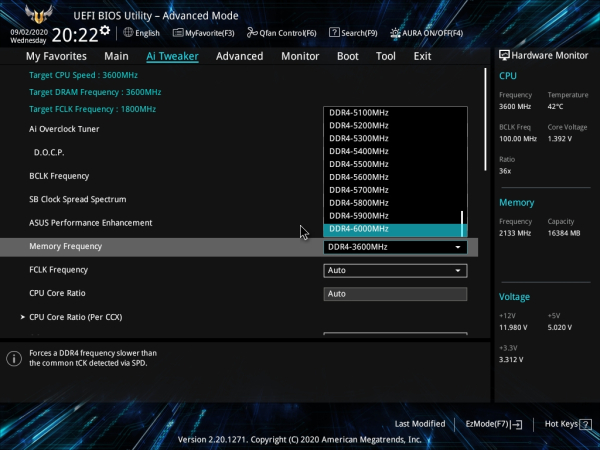Click the main page scrollbar
Image resolution: width=600 pixels, height=450 pixels.
pyautogui.click(x=485, y=119)
